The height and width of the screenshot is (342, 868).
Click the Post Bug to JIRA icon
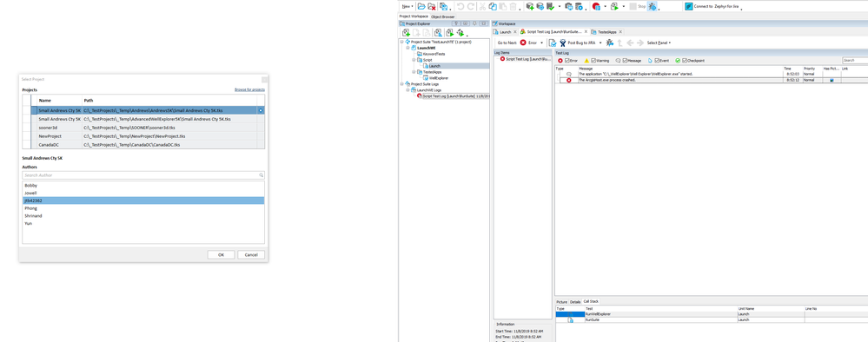563,43
